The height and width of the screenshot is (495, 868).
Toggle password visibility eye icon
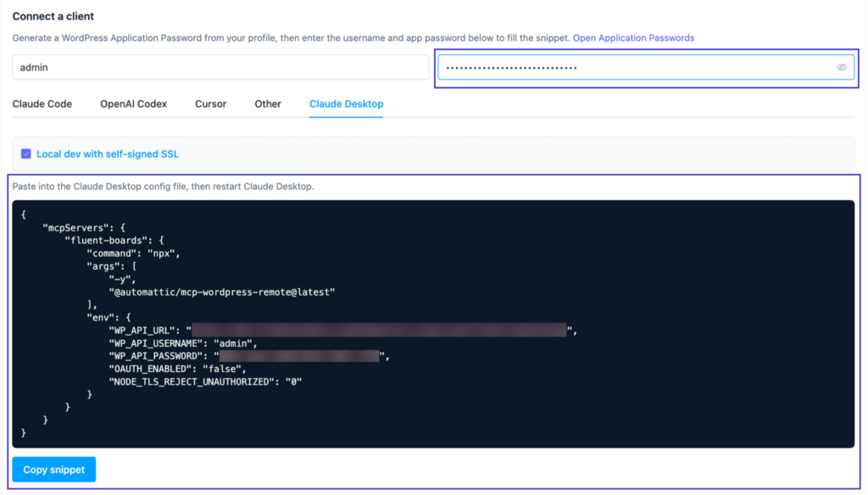pyautogui.click(x=842, y=68)
